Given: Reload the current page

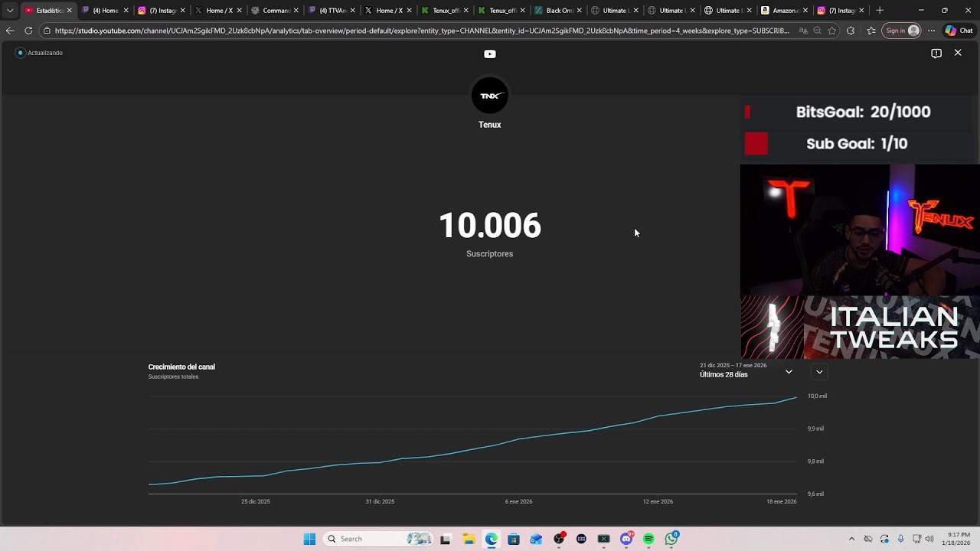Looking at the screenshot, I should tap(28, 31).
